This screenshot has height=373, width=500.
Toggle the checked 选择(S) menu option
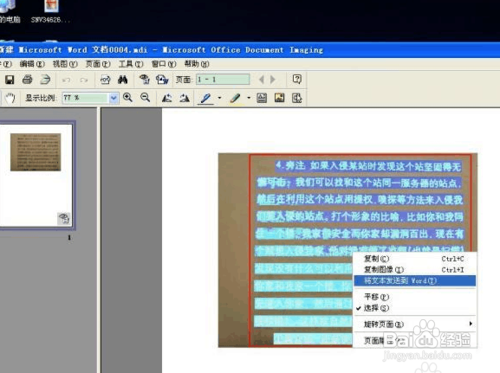(x=414, y=308)
